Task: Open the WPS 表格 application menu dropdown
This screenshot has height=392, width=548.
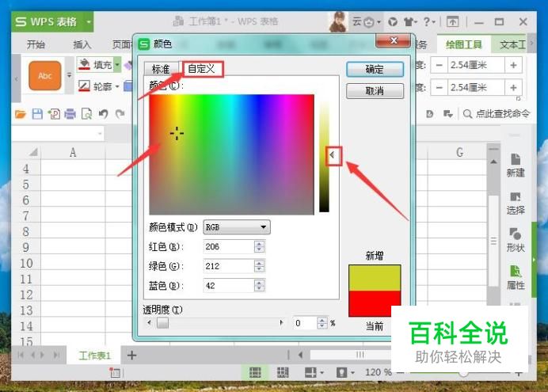Action: pyautogui.click(x=89, y=21)
